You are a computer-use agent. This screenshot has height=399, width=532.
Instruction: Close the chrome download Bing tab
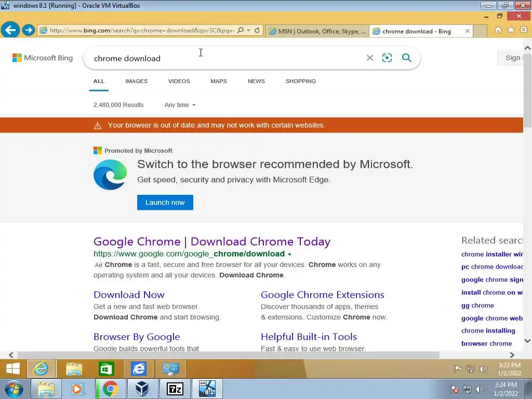[x=468, y=31]
